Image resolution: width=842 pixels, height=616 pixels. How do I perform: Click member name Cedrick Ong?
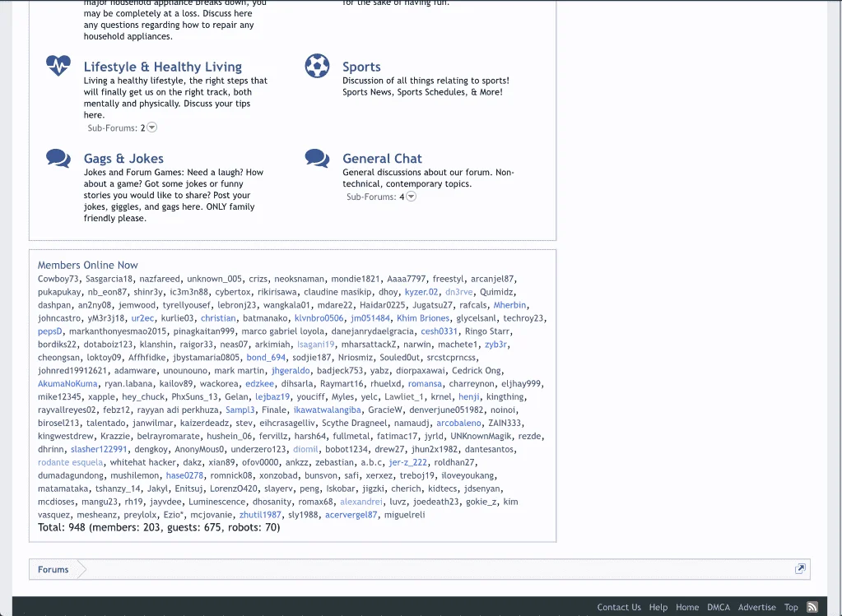click(477, 370)
